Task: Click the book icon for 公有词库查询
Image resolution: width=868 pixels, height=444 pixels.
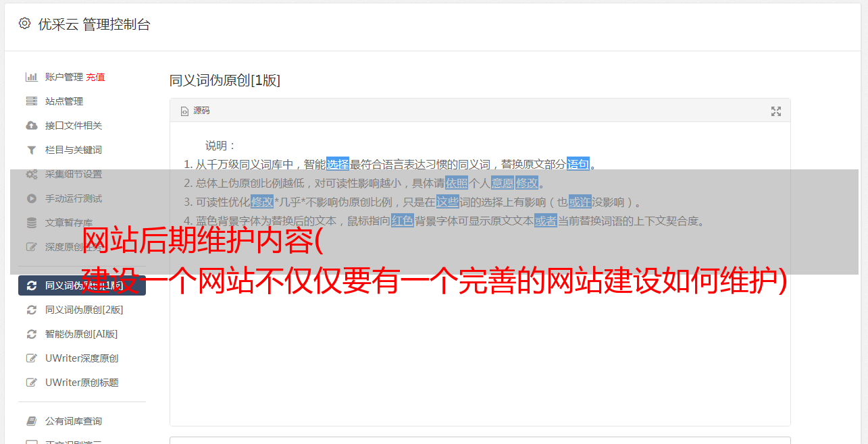Action: point(31,421)
